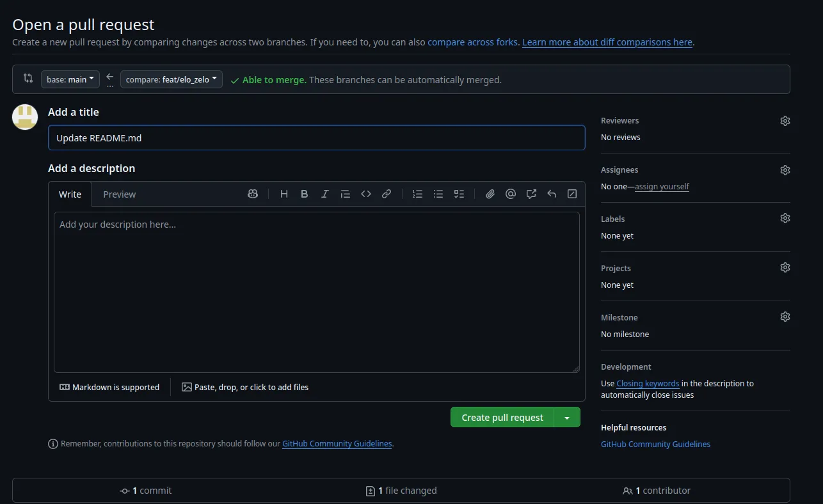Apply heading formatting with the H icon

[284, 194]
